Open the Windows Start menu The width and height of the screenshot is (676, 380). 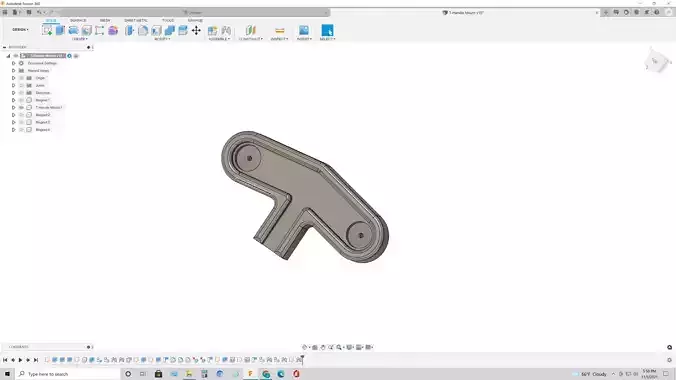(7, 374)
